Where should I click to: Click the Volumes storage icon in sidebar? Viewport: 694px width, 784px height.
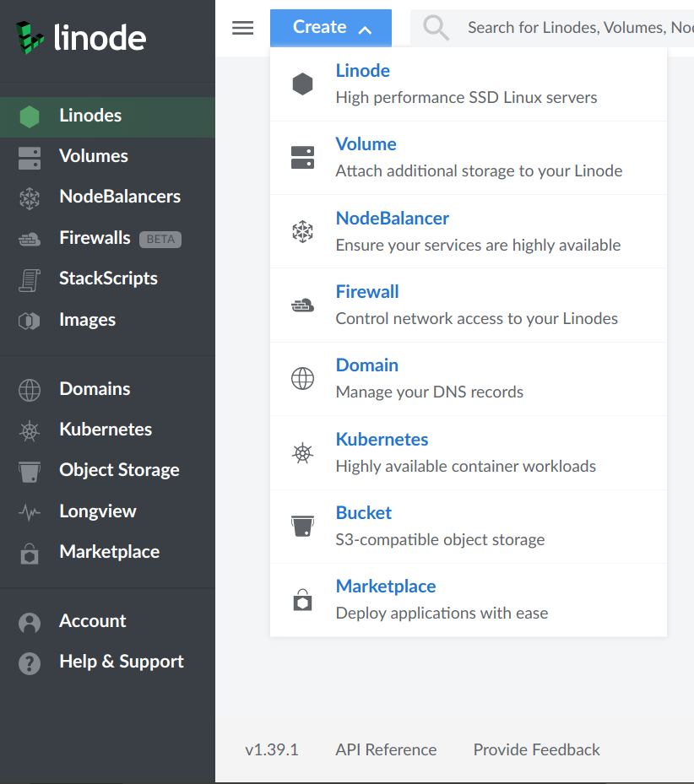tap(30, 158)
